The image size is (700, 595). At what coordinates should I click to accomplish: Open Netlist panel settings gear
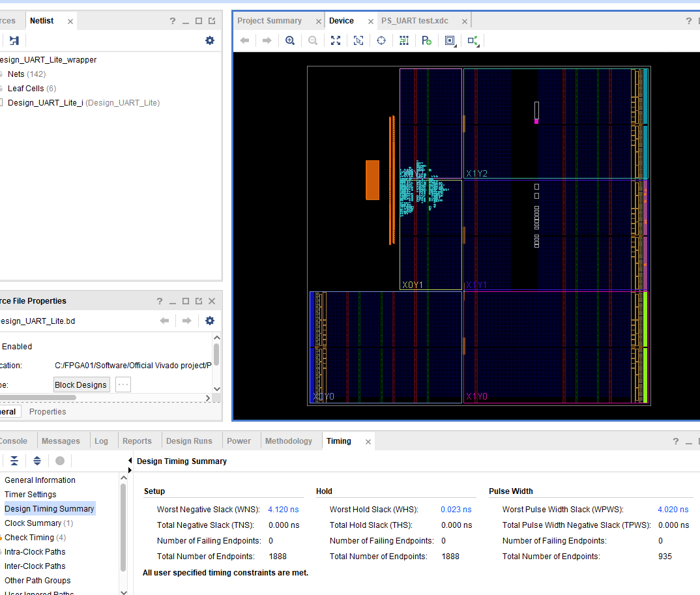[210, 40]
